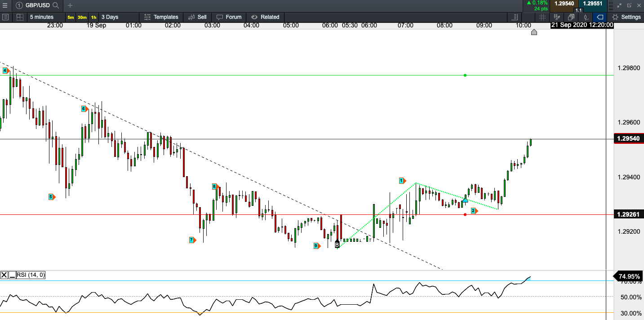
Task: Toggle the crosshair cursor tool
Action: pos(542,17)
